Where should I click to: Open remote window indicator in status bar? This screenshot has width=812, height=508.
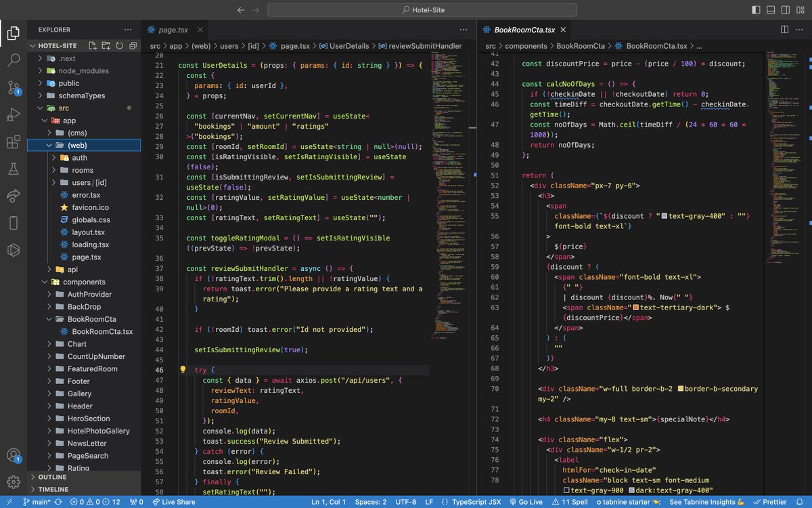coord(9,502)
